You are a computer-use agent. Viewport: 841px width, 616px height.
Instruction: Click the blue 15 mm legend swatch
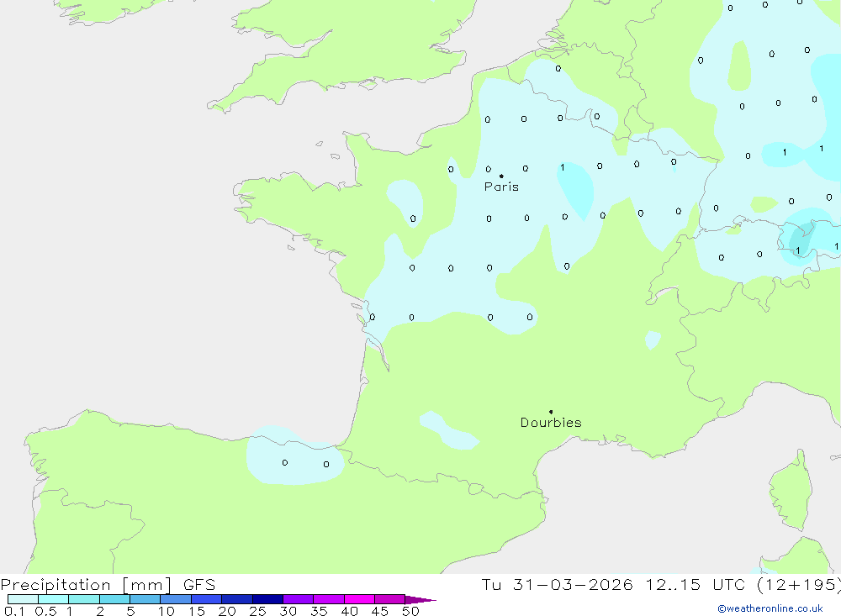[x=206, y=599]
